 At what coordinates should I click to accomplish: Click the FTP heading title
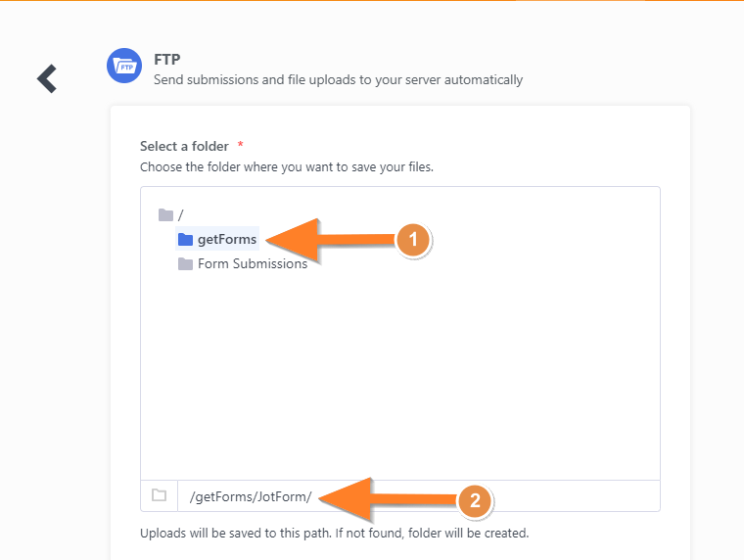click(167, 59)
